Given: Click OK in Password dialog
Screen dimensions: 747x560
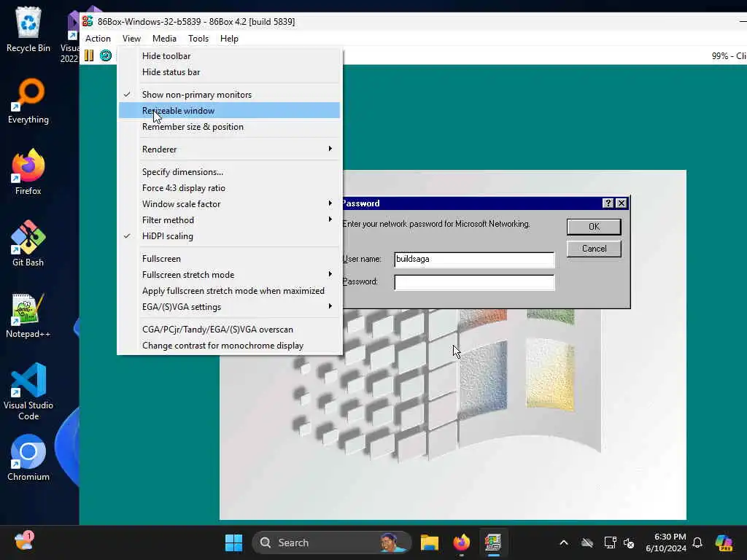Looking at the screenshot, I should pyautogui.click(x=594, y=227).
